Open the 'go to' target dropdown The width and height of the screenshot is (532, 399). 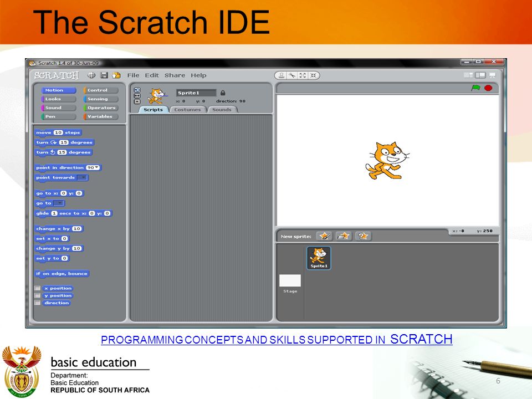pyautogui.click(x=59, y=203)
